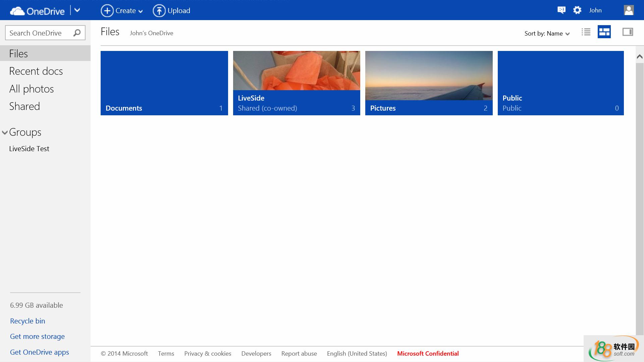Click the search magnifier icon
This screenshot has height=362, width=644.
point(77,33)
